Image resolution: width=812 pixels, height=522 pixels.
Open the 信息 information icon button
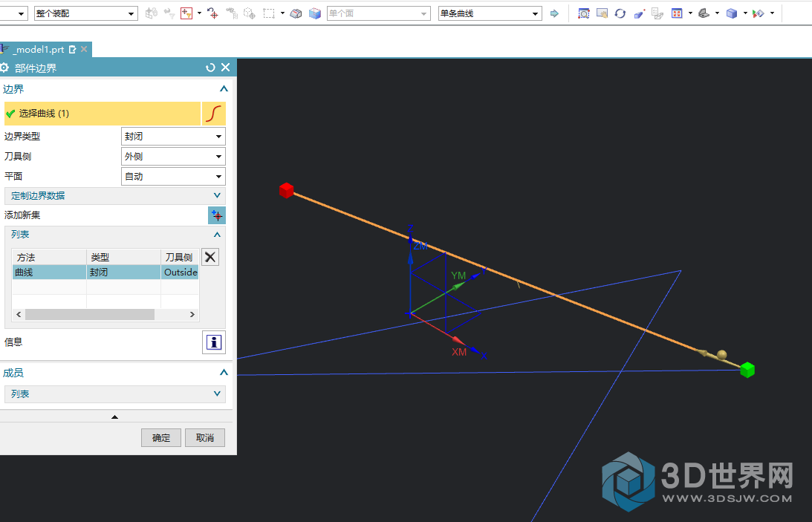point(214,342)
